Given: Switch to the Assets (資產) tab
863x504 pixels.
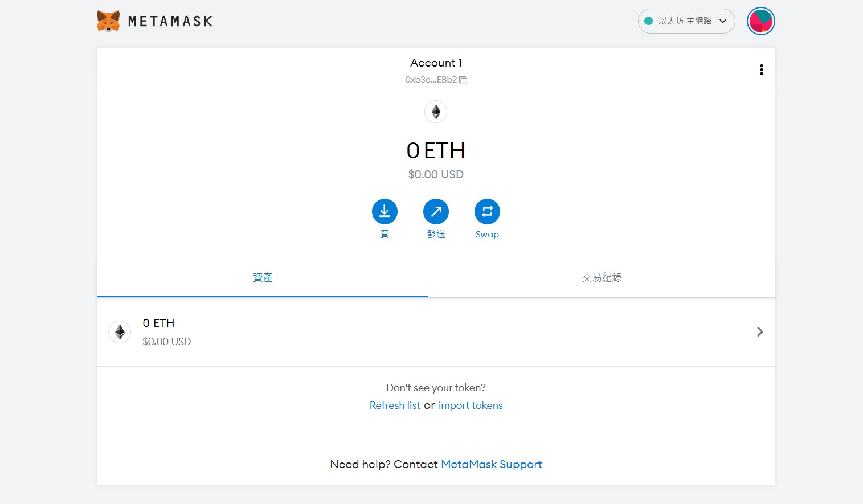Looking at the screenshot, I should click(x=263, y=278).
